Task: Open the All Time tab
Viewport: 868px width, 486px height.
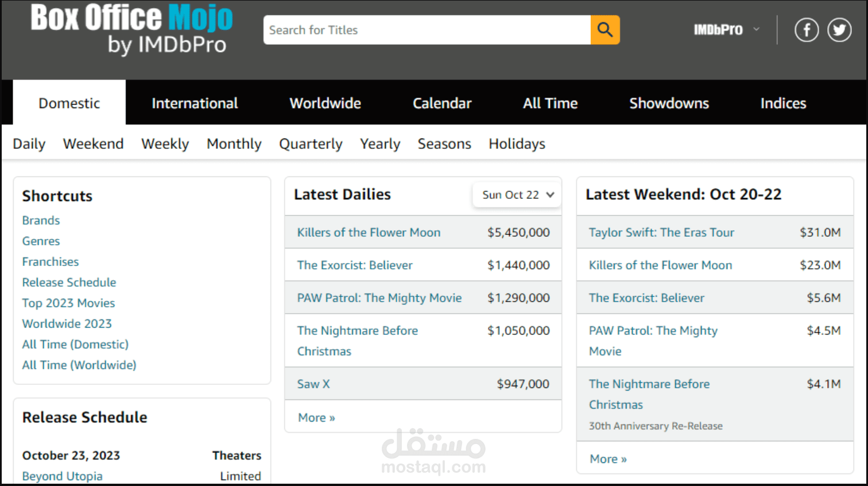Action: tap(550, 103)
